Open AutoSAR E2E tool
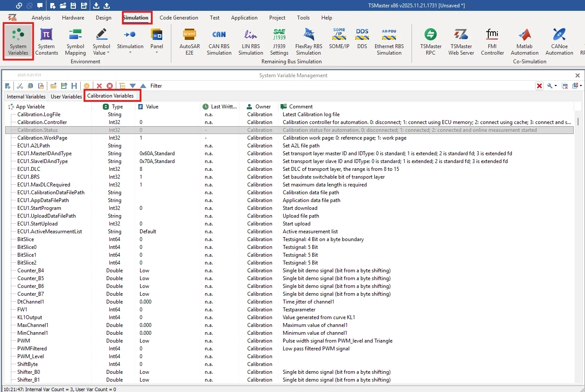Viewport: 585px width, 392px height. [x=190, y=42]
